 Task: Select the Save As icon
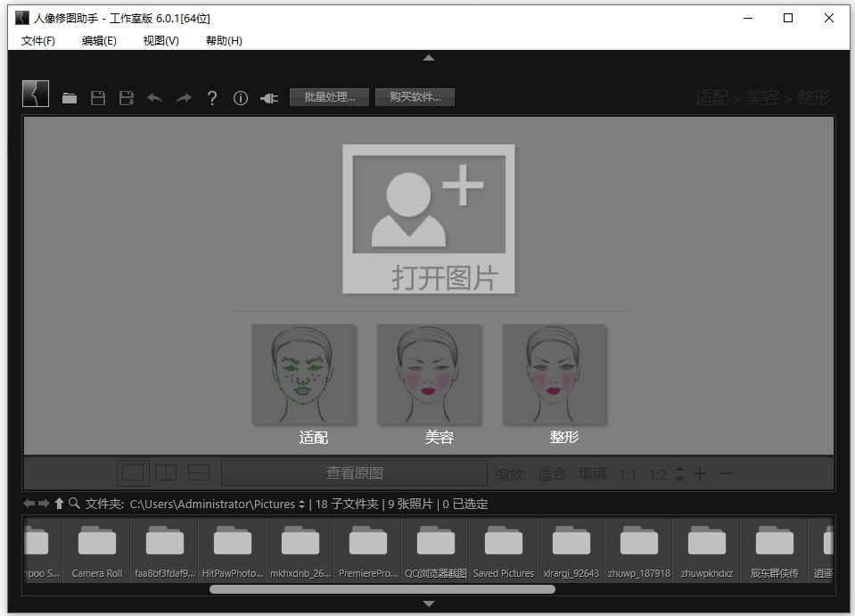pyautogui.click(x=126, y=97)
